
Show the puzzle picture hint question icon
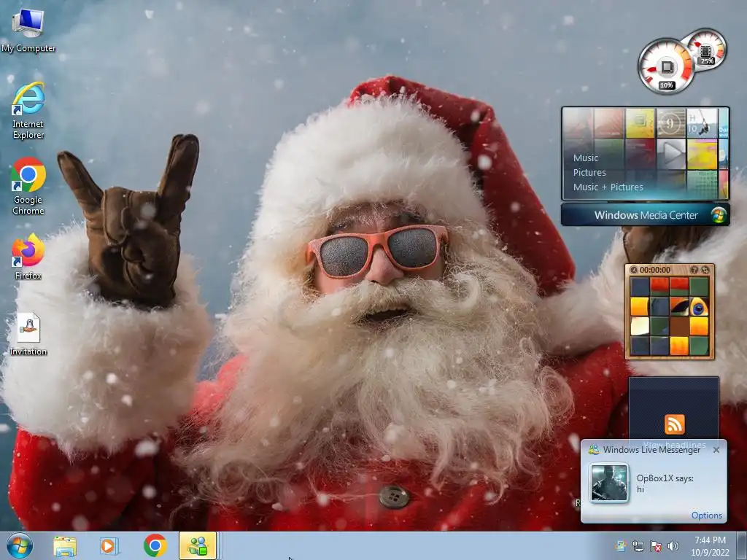(x=694, y=270)
